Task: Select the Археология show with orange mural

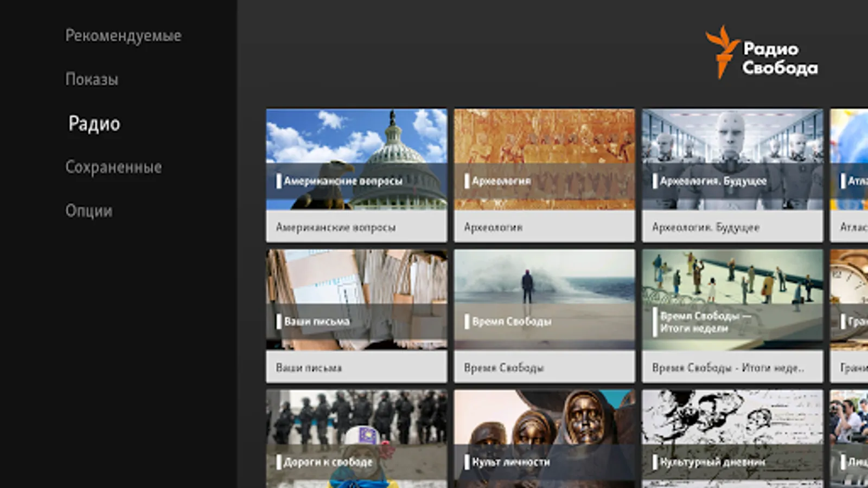Action: point(544,175)
